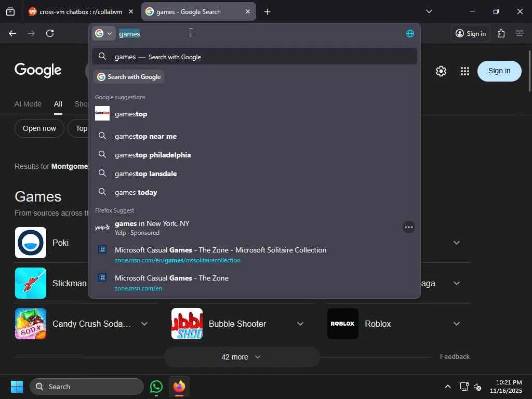Viewport: 532px width, 399px height.
Task: Open Google quick settings gear
Action: [441, 71]
